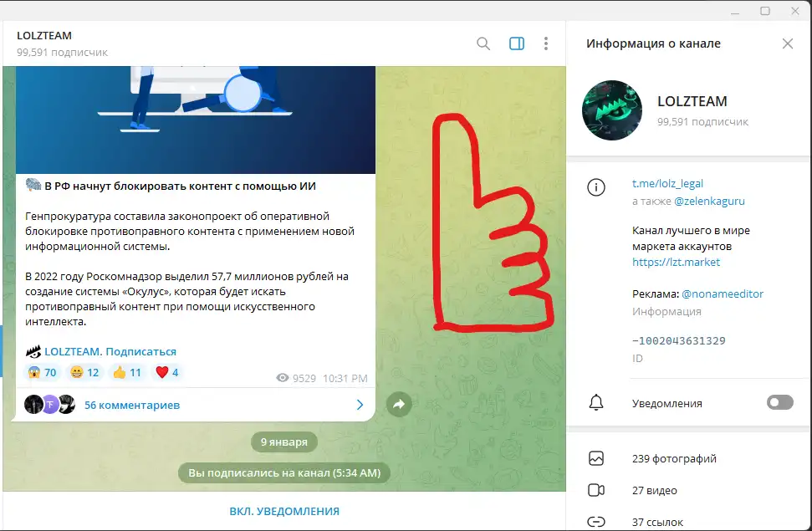The height and width of the screenshot is (531, 812).
Task: Open the three-dot channel menu
Action: [546, 43]
